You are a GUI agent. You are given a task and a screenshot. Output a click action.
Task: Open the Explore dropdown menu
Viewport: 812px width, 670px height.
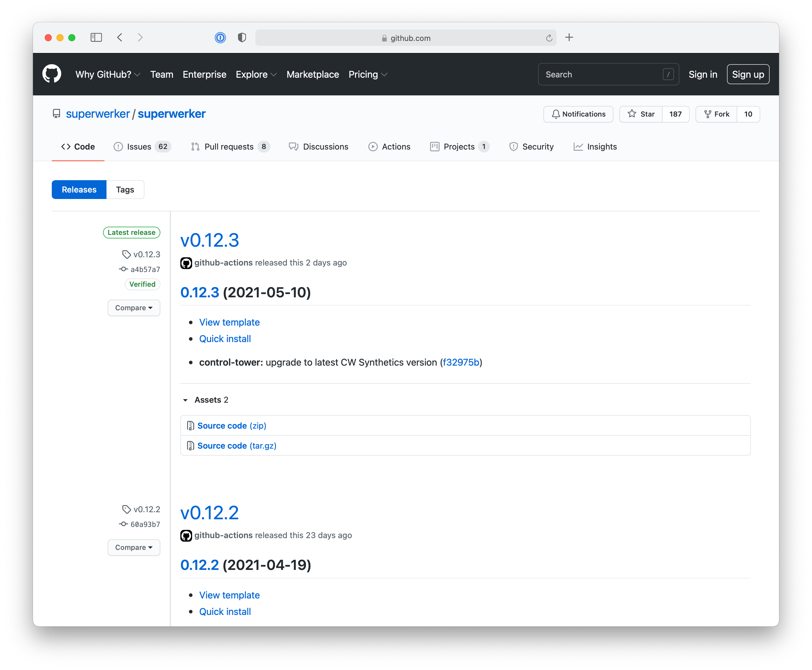(x=256, y=74)
